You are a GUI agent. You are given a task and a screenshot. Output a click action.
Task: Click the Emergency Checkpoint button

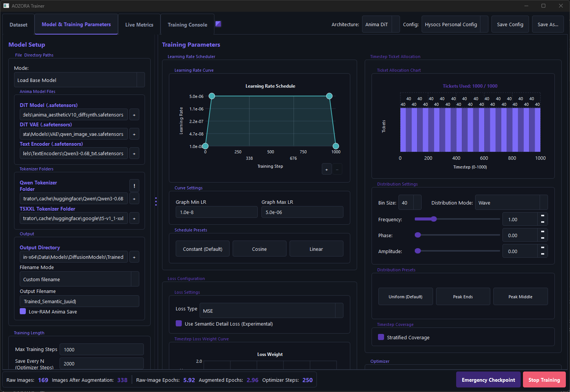tap(488, 380)
